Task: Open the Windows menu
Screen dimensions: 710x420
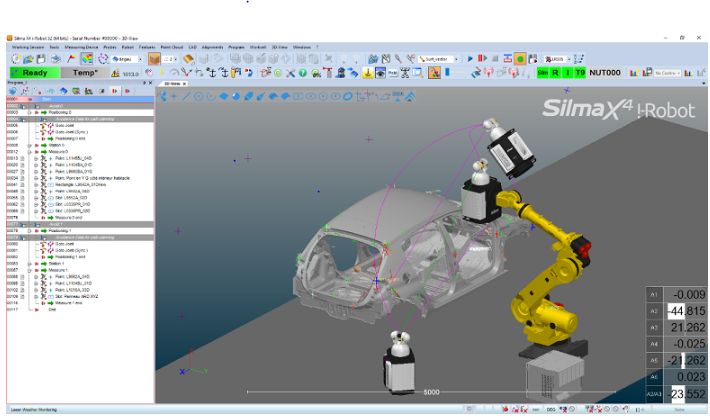Action: [302, 47]
